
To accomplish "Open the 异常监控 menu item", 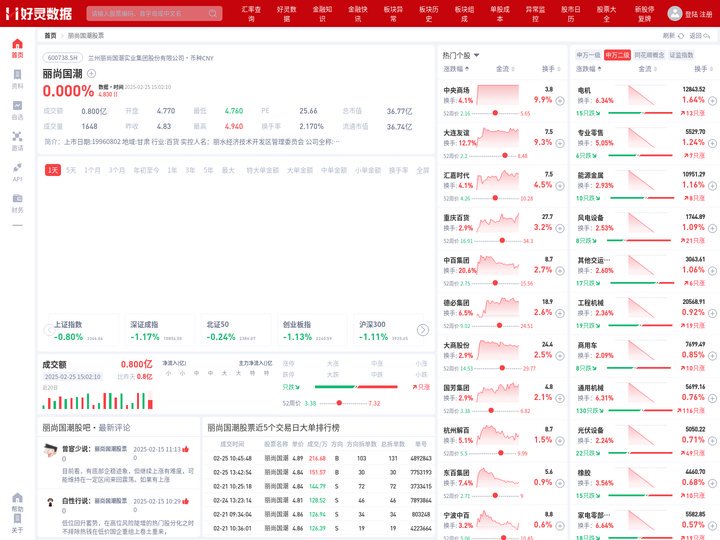I will pyautogui.click(x=535, y=14).
